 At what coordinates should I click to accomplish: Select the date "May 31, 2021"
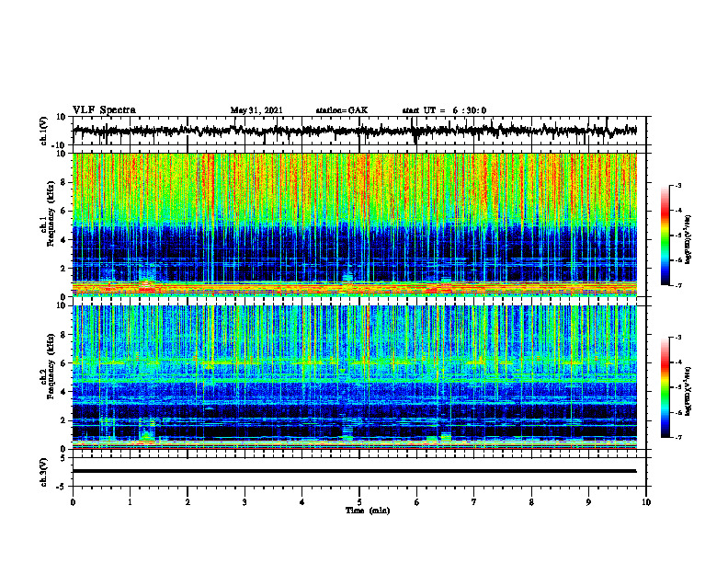coord(256,110)
